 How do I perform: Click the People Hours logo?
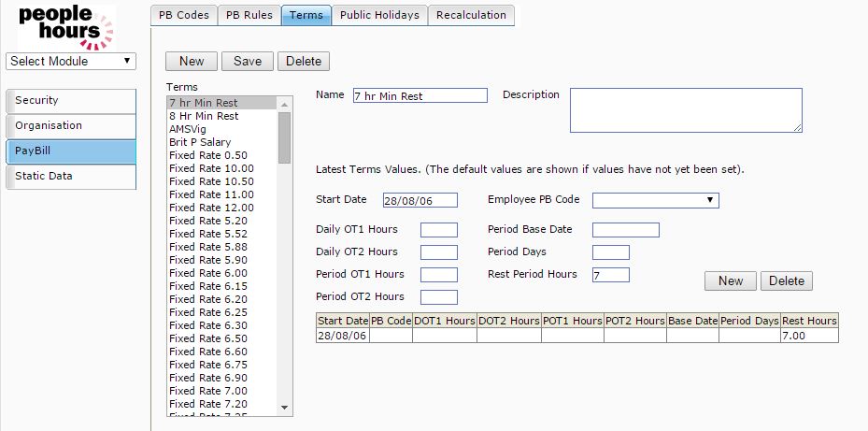tap(65, 26)
